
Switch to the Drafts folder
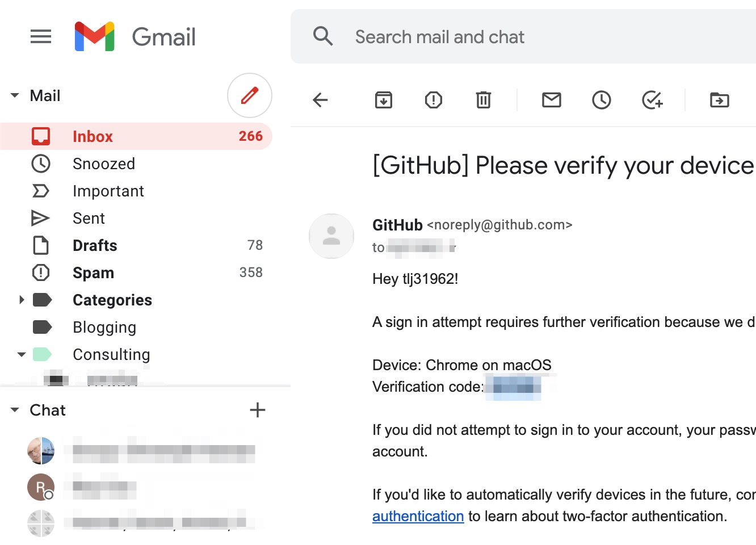[94, 245]
